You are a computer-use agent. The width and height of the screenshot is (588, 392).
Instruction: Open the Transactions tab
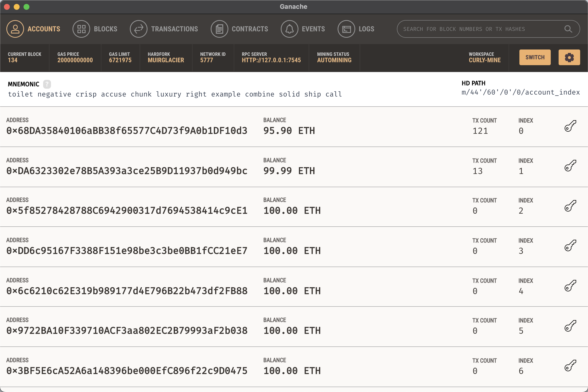[x=164, y=29]
